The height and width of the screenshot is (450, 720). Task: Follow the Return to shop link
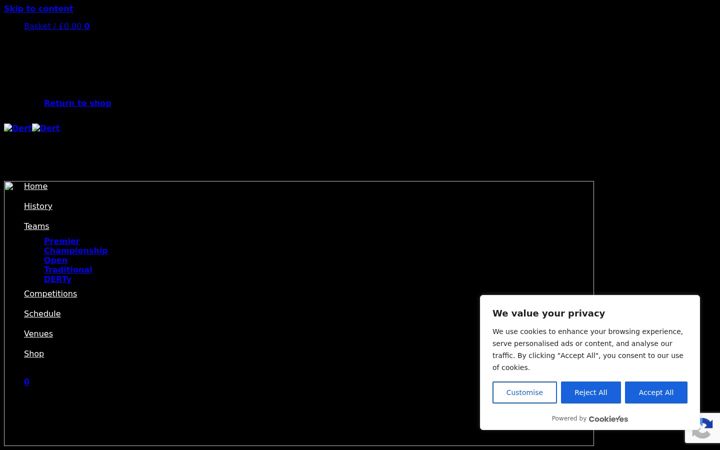tap(78, 103)
